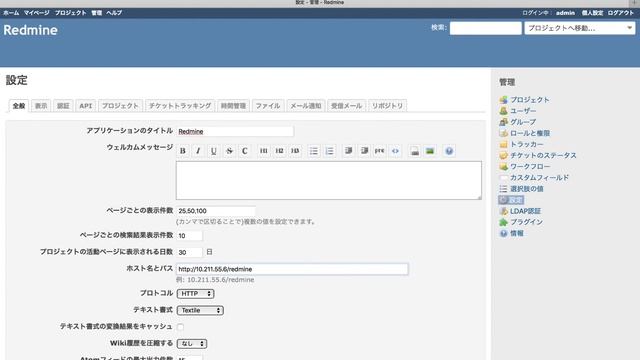Insert wiki page link icon

point(414,151)
